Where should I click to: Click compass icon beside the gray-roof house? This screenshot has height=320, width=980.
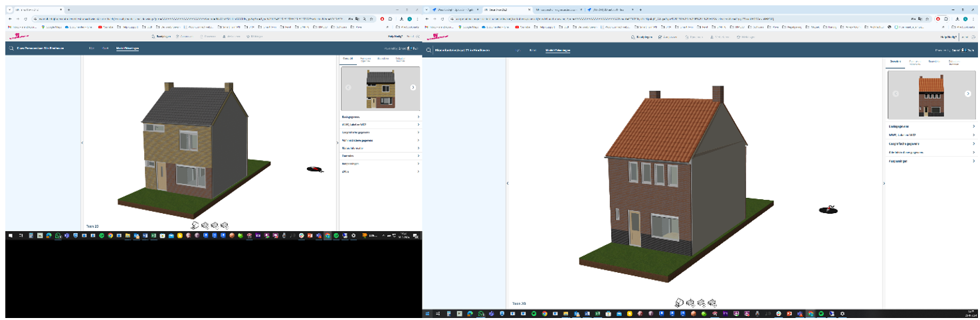pyautogui.click(x=316, y=169)
